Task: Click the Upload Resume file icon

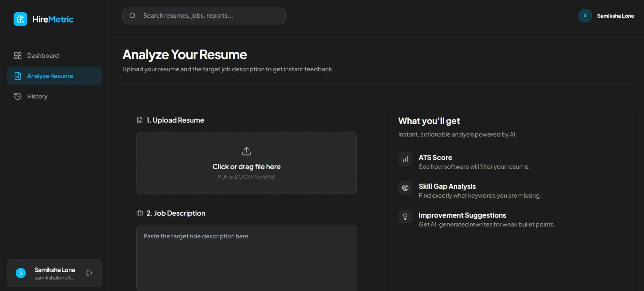Action: [x=139, y=120]
